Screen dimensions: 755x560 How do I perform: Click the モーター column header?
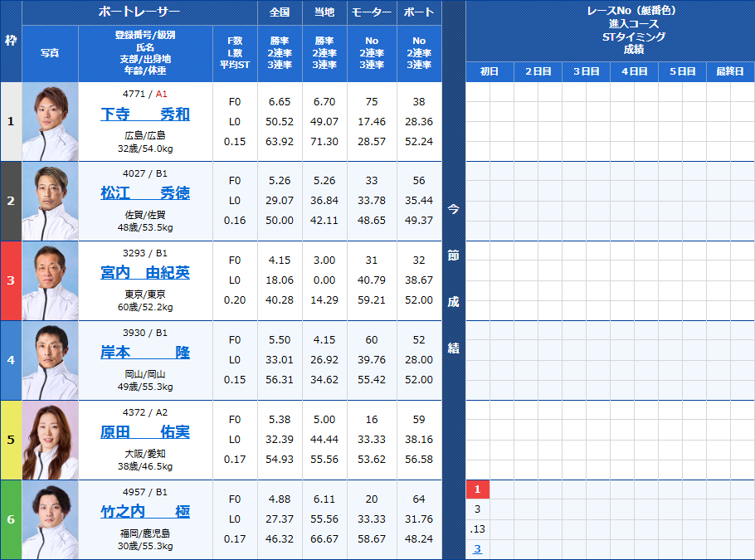(371, 12)
